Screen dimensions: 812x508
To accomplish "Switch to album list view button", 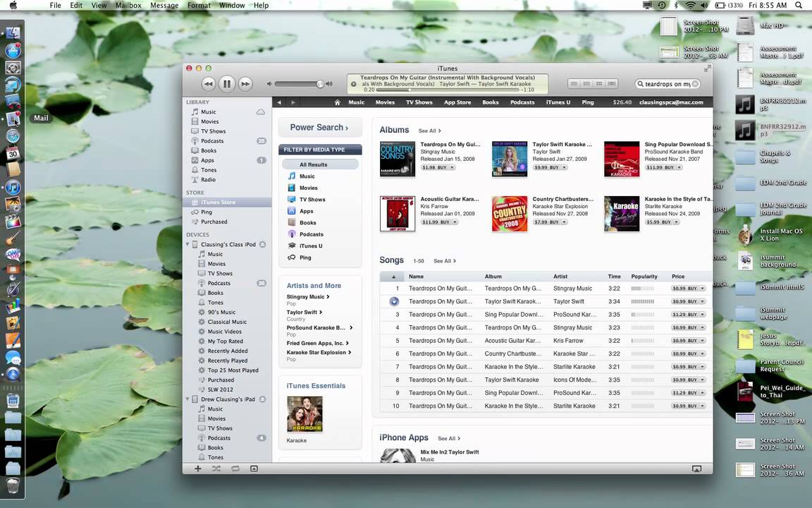I will pos(586,83).
